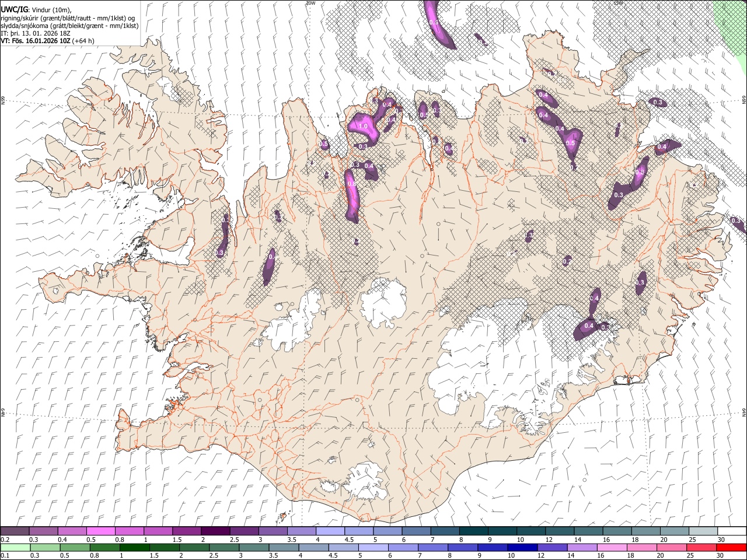Click the "30" label under the lower legend row
Screen dimensions: 747x560
click(x=721, y=555)
